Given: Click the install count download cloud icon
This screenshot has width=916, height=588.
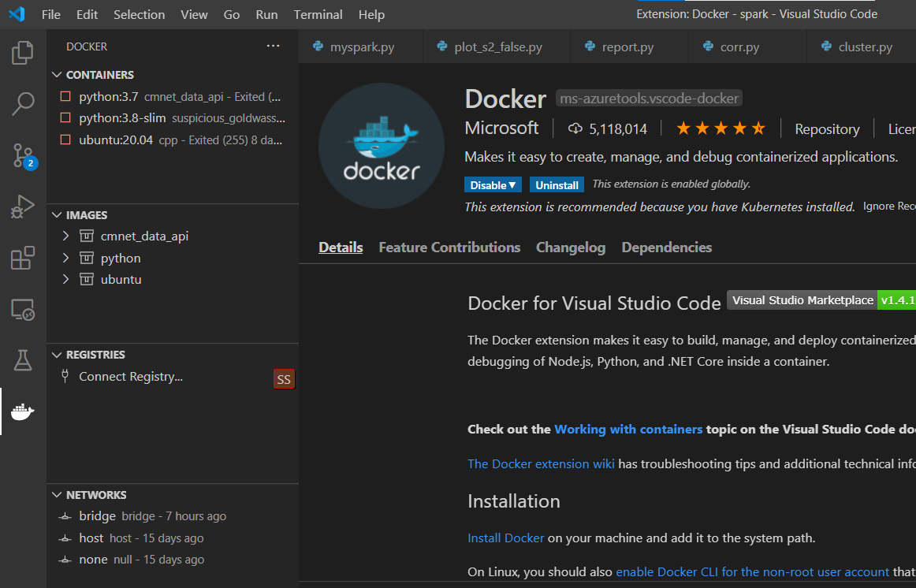Looking at the screenshot, I should tap(575, 128).
